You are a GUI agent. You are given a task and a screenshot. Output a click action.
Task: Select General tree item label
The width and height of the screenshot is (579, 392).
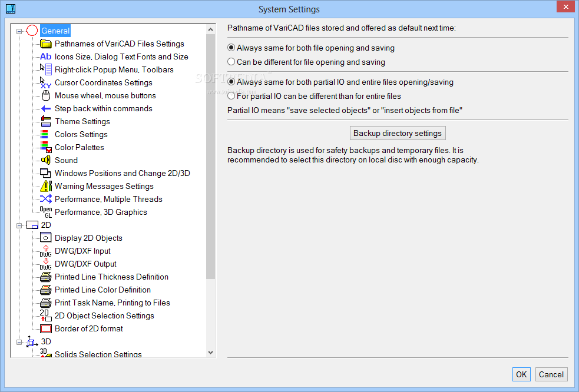[55, 31]
